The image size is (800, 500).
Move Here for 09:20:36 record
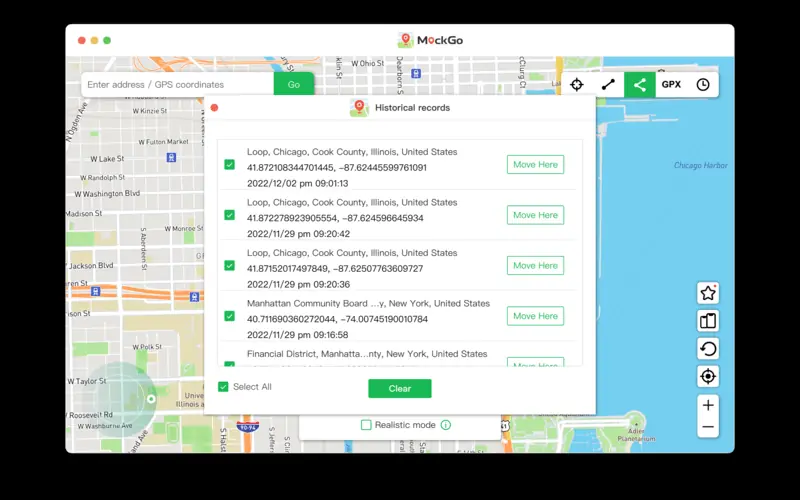coord(535,266)
